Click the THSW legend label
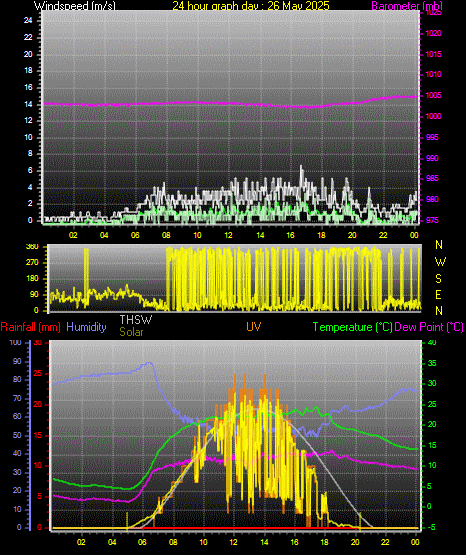 coord(136,320)
